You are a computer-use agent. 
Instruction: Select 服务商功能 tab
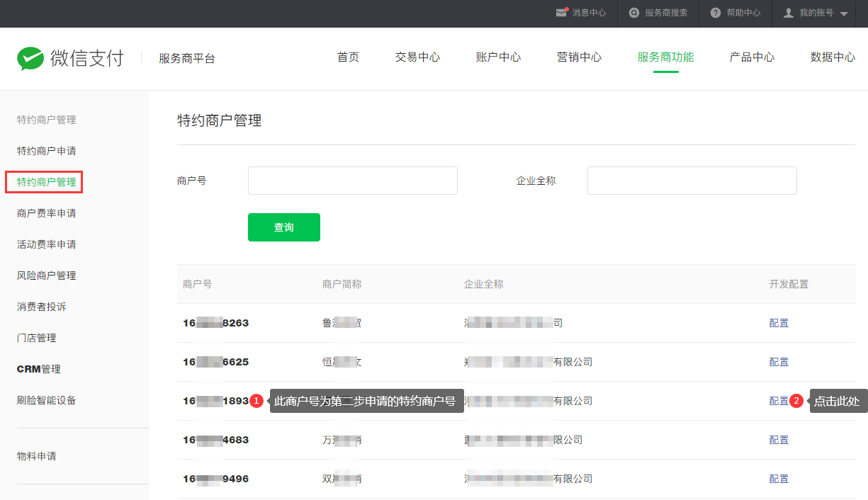click(x=665, y=57)
